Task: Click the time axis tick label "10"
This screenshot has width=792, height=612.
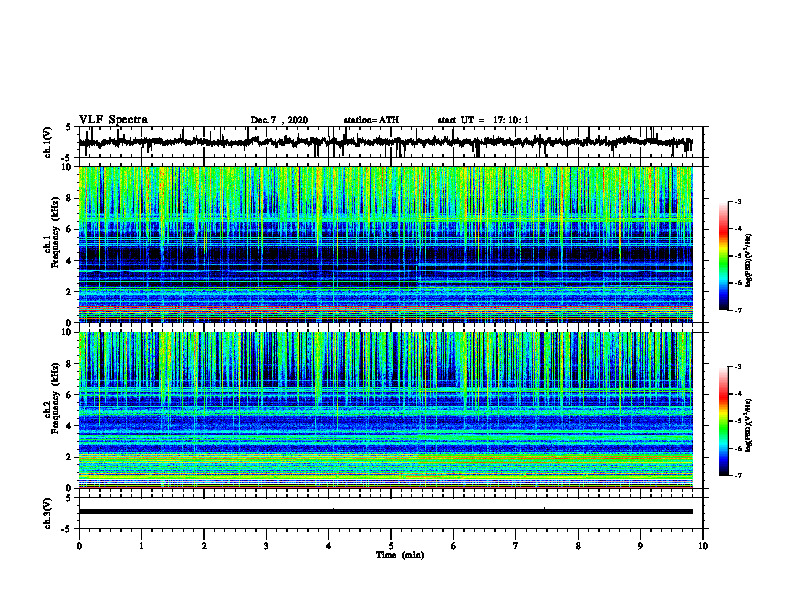Action: pos(703,546)
